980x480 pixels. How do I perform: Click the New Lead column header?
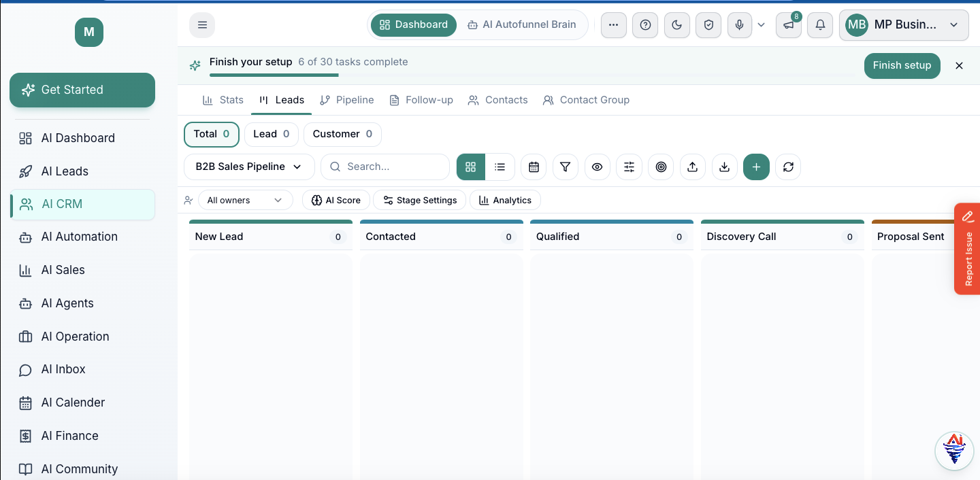pyautogui.click(x=271, y=237)
